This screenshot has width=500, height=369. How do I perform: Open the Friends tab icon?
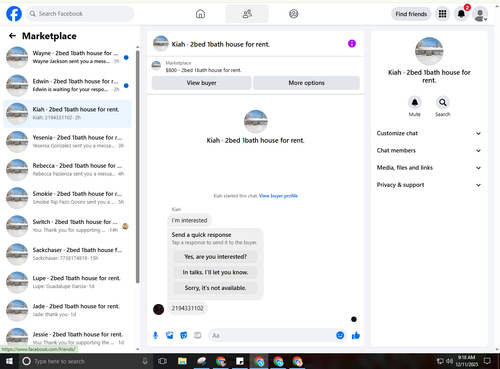tap(247, 14)
